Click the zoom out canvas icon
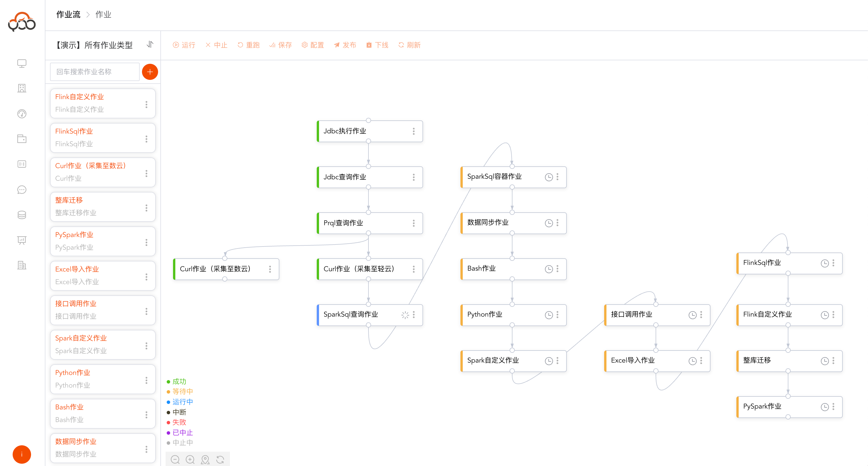Screen dimensions: 868x466 175,459
